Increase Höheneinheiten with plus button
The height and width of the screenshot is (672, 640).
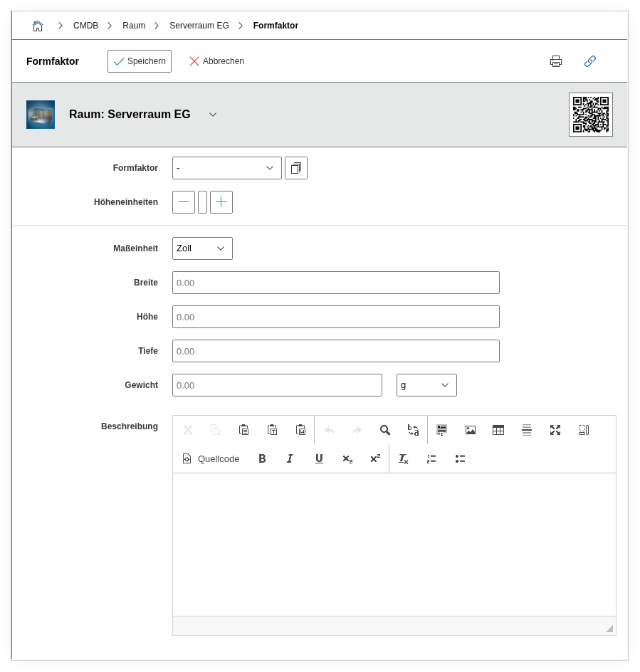[x=221, y=202]
